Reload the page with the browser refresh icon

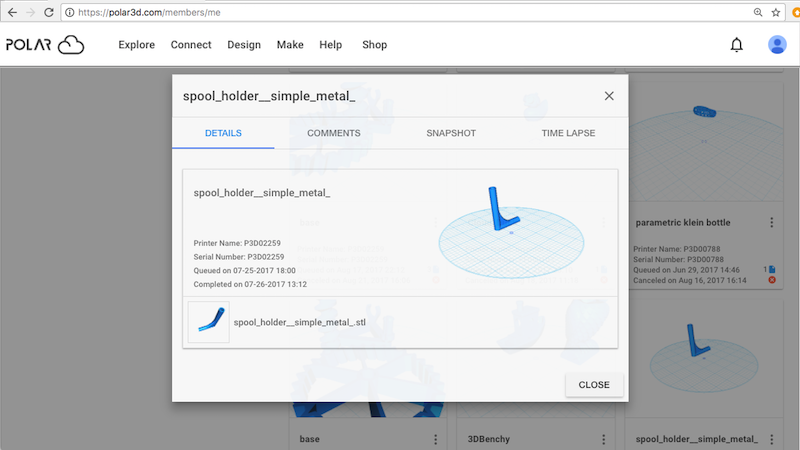click(x=48, y=12)
